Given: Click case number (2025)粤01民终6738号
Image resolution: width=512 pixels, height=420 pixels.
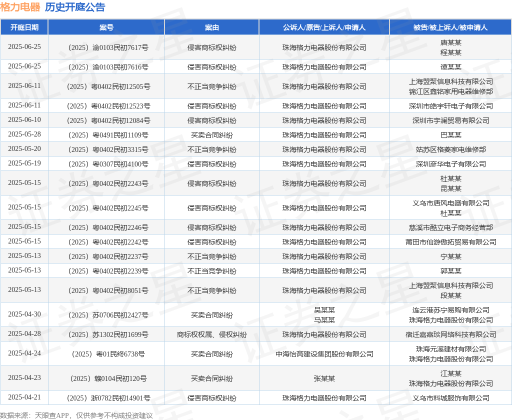Looking at the screenshot, I should 108,354.
